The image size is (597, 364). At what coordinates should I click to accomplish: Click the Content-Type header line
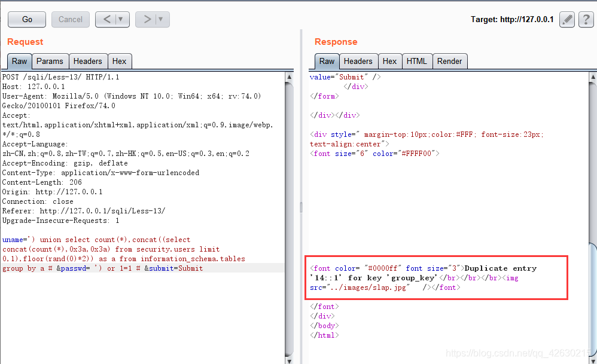pyautogui.click(x=100, y=173)
